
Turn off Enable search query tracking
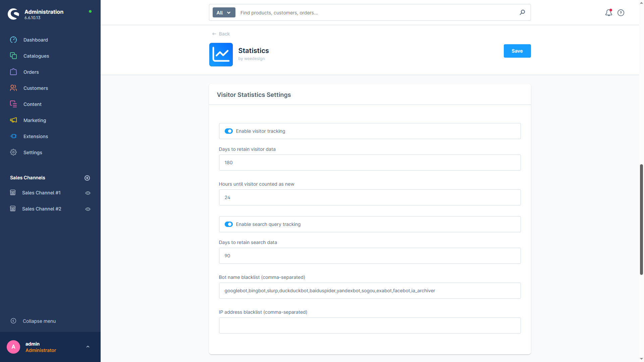coord(228,224)
